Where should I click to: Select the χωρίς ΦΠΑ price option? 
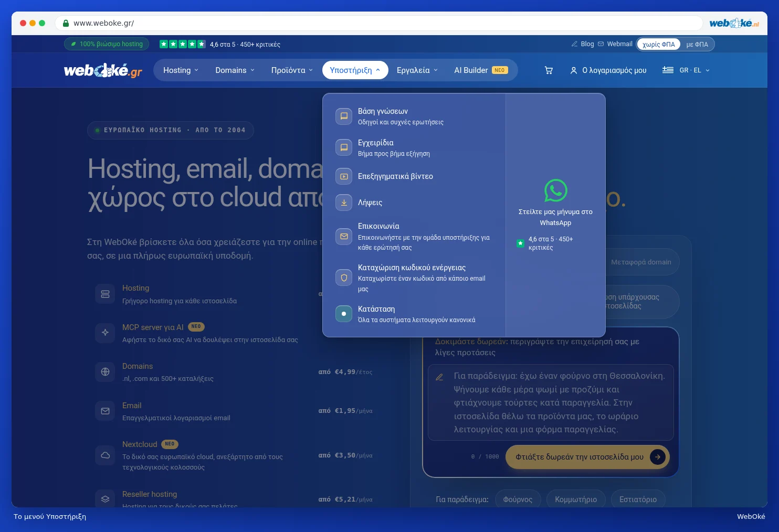pos(659,45)
